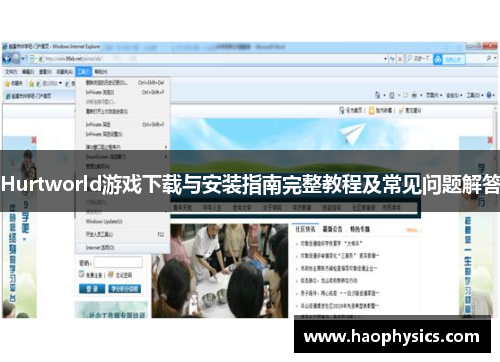Expand the address bar history dropdown arrow
The image size is (500, 362).
click(386, 59)
